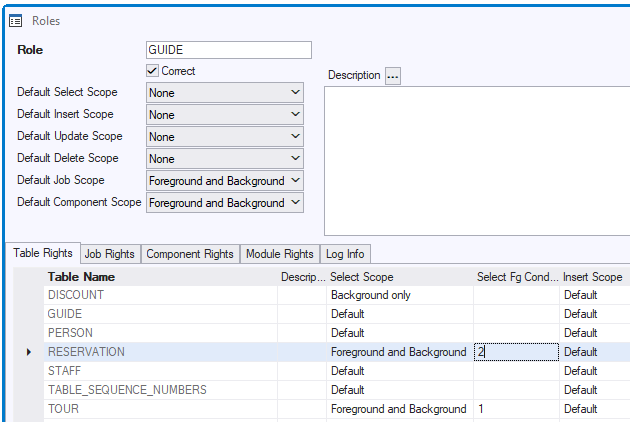This screenshot has width=630, height=422.
Task: Click the Roles window icon
Action: click(x=16, y=20)
